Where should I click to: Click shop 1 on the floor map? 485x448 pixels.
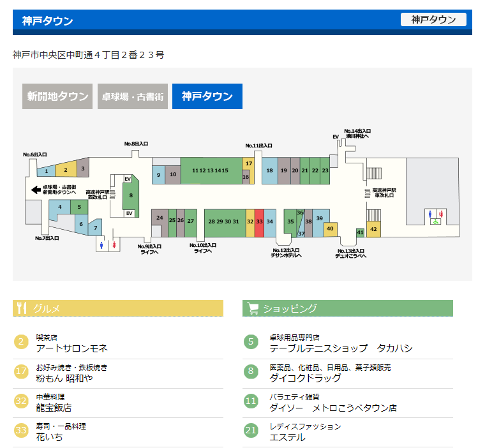coord(46,172)
